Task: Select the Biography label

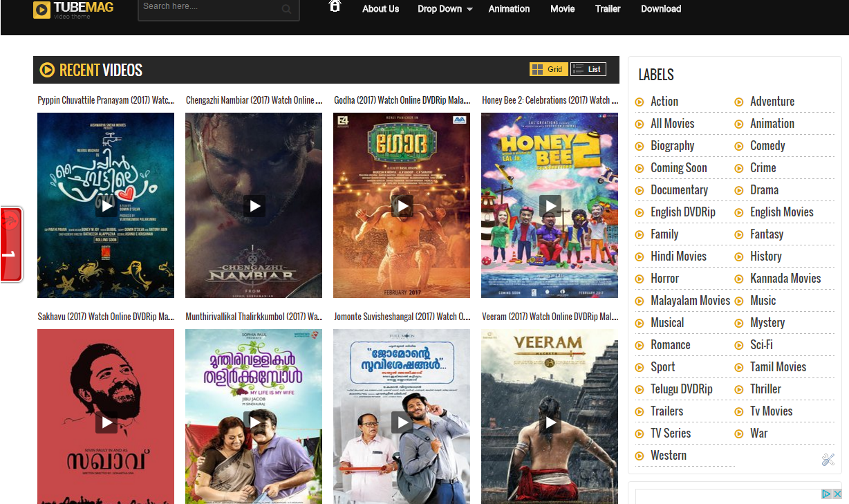Action: tap(673, 146)
